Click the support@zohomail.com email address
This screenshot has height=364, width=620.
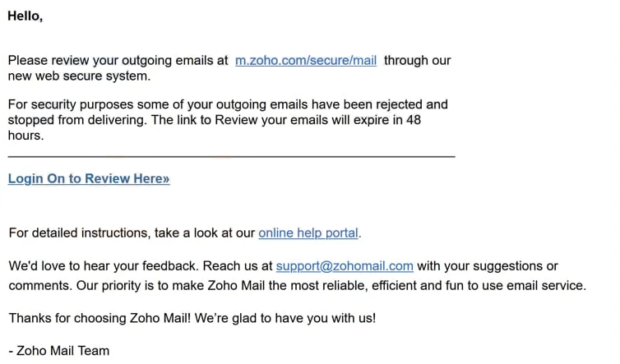(x=345, y=266)
